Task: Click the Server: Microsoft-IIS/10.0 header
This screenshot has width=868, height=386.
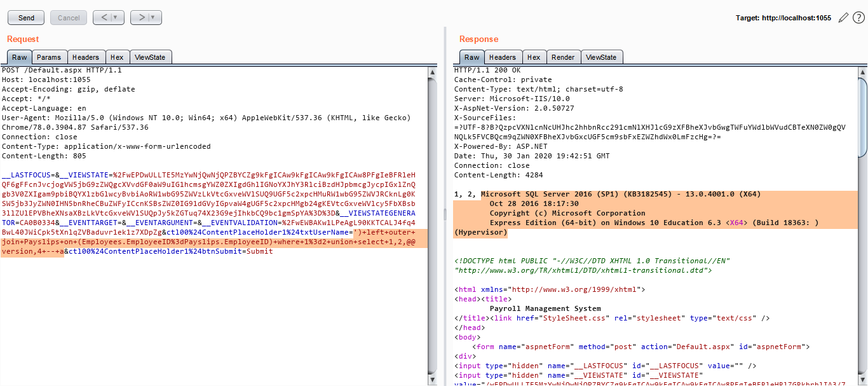Action: click(x=512, y=99)
